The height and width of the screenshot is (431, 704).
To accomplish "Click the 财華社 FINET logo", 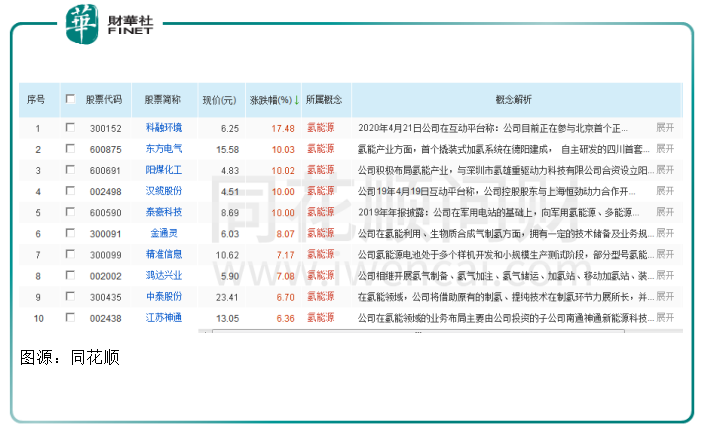I will tap(110, 25).
